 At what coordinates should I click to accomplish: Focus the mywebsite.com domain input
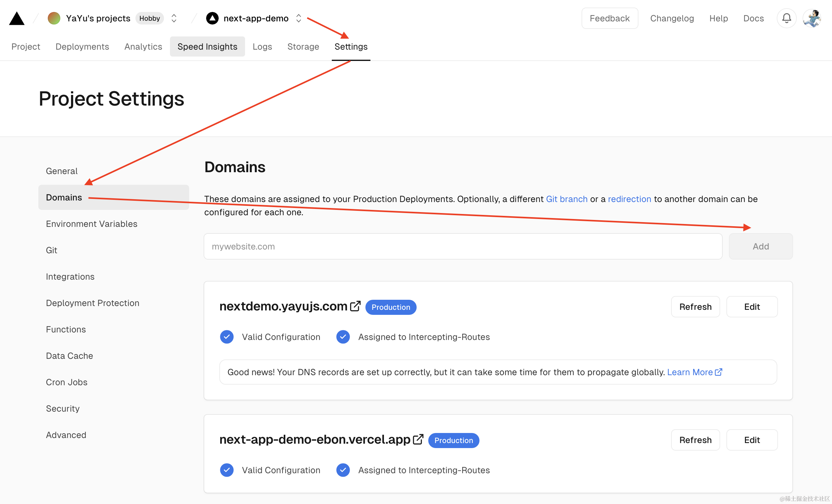(463, 246)
